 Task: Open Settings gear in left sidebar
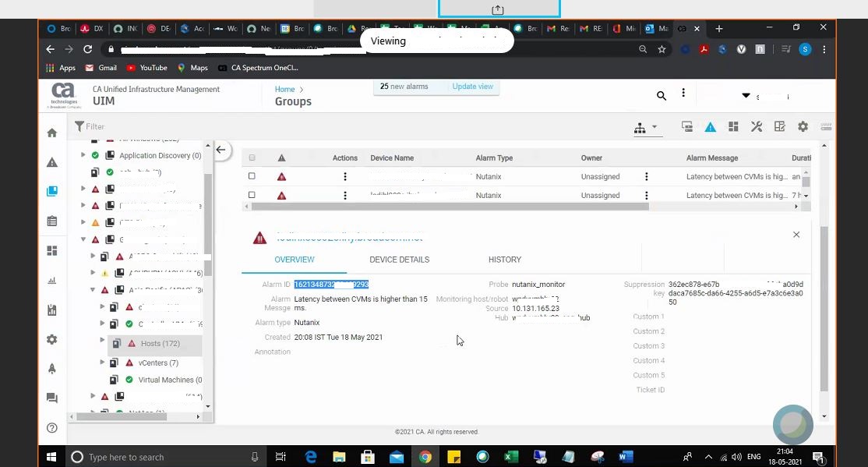52,339
